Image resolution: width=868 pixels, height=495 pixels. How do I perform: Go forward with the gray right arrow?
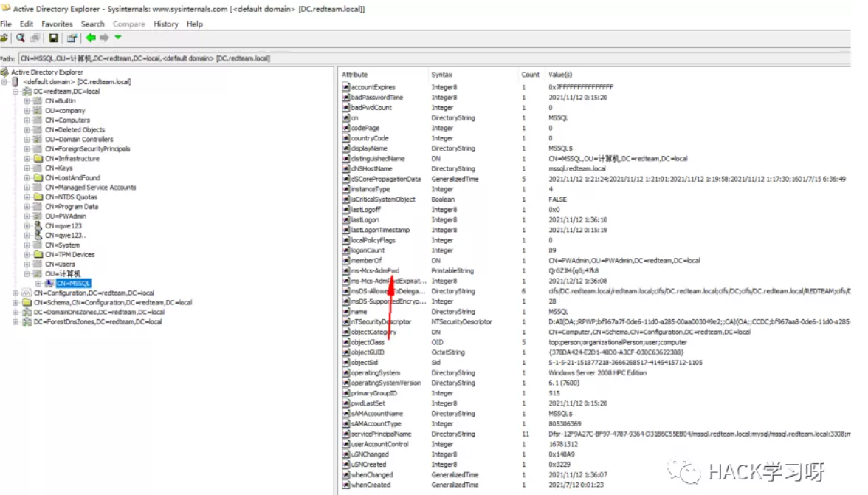coord(104,38)
